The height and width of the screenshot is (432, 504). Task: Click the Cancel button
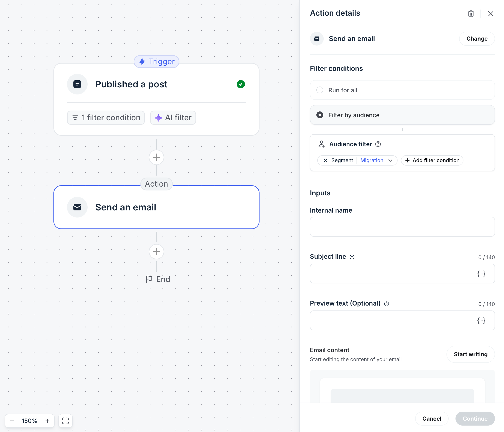click(x=431, y=418)
